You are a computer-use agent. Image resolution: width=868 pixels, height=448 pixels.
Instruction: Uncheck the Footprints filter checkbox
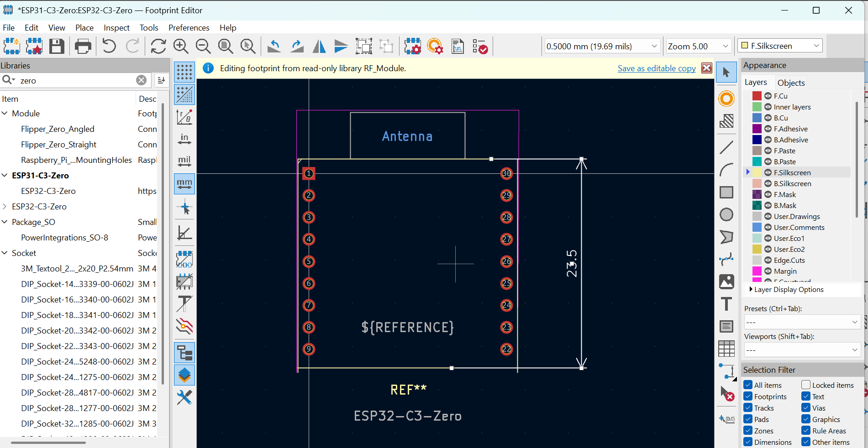[748, 396]
